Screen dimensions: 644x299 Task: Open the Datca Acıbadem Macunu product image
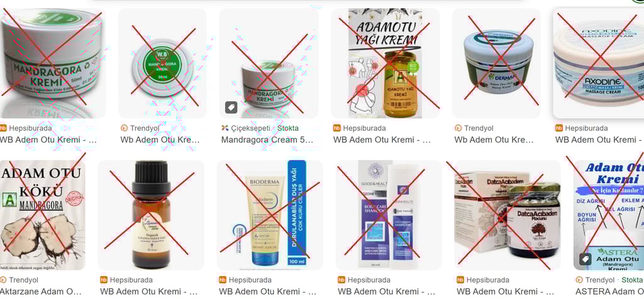click(508, 215)
